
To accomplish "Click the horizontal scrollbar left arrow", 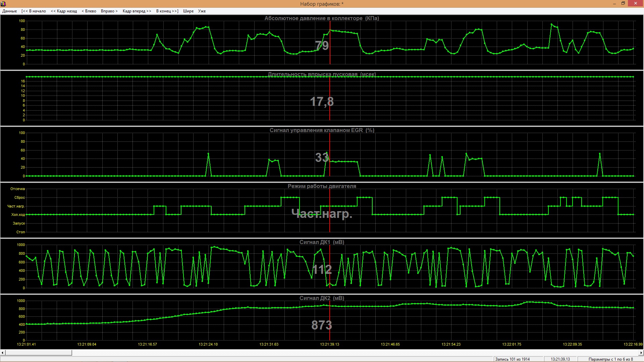I will 3,353.
